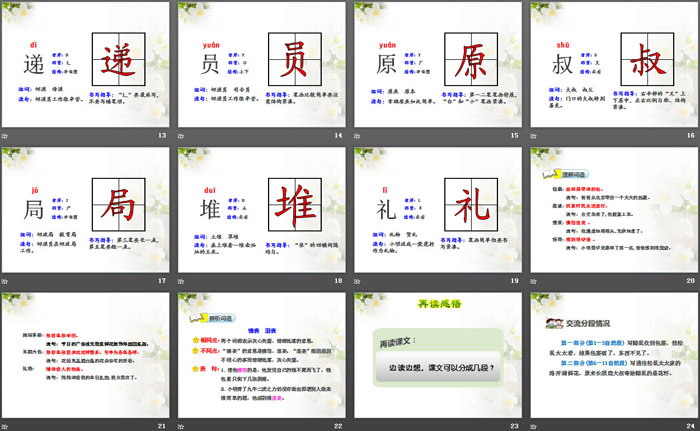This screenshot has width=700, height=431.
Task: Click the slide number 21 label
Action: point(162,426)
